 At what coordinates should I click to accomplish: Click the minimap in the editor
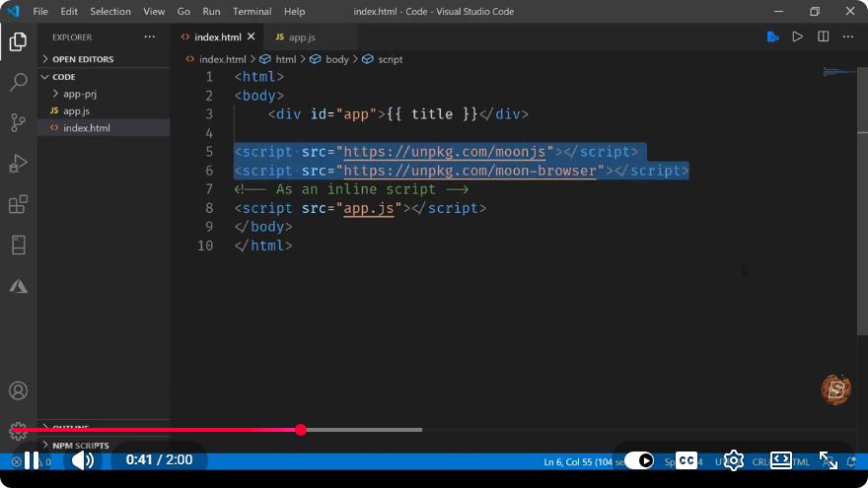point(838,72)
